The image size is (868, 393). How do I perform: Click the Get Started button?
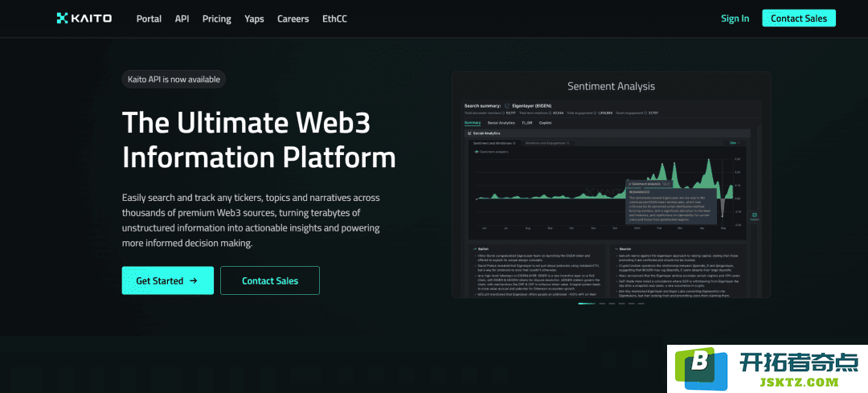pos(168,280)
